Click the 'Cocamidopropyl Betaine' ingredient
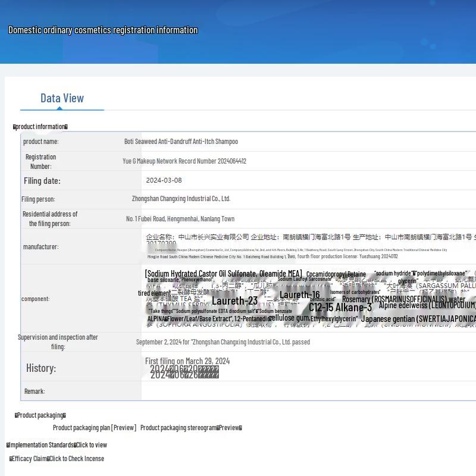Screen dimensions: 476x476 [336, 274]
